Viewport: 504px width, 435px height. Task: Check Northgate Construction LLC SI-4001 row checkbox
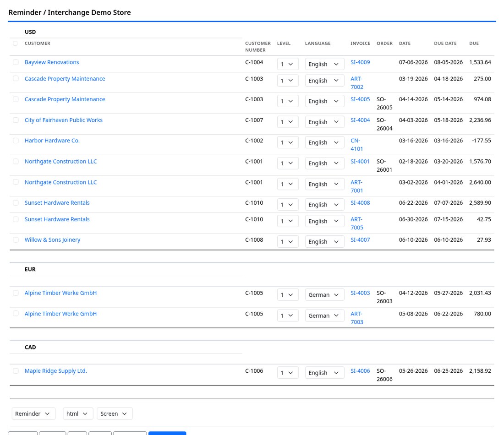[x=16, y=162]
